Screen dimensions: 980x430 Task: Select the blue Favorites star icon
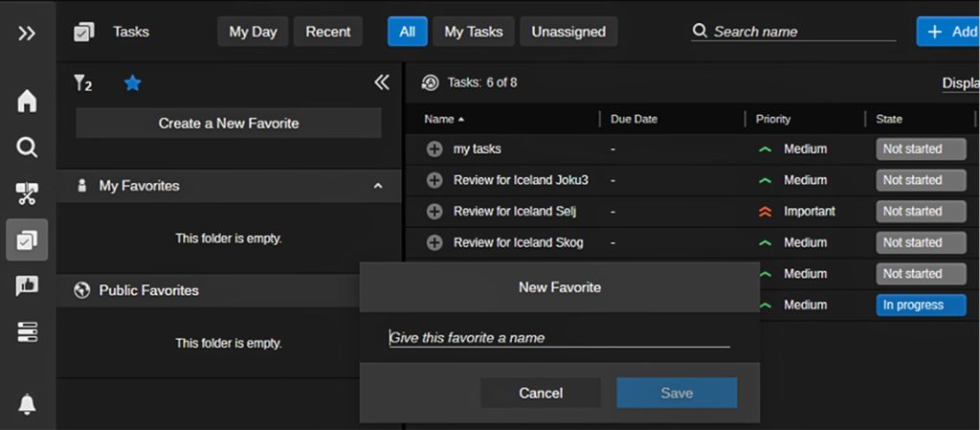pyautogui.click(x=132, y=82)
